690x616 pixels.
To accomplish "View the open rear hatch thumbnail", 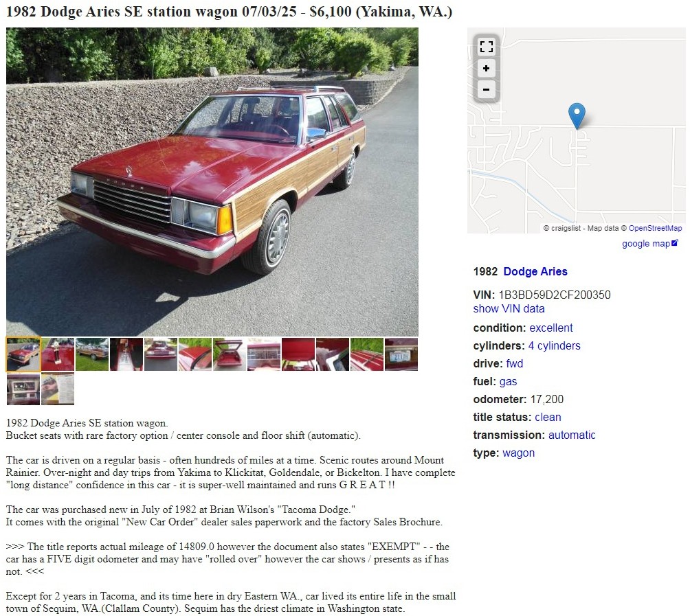I will (x=230, y=354).
